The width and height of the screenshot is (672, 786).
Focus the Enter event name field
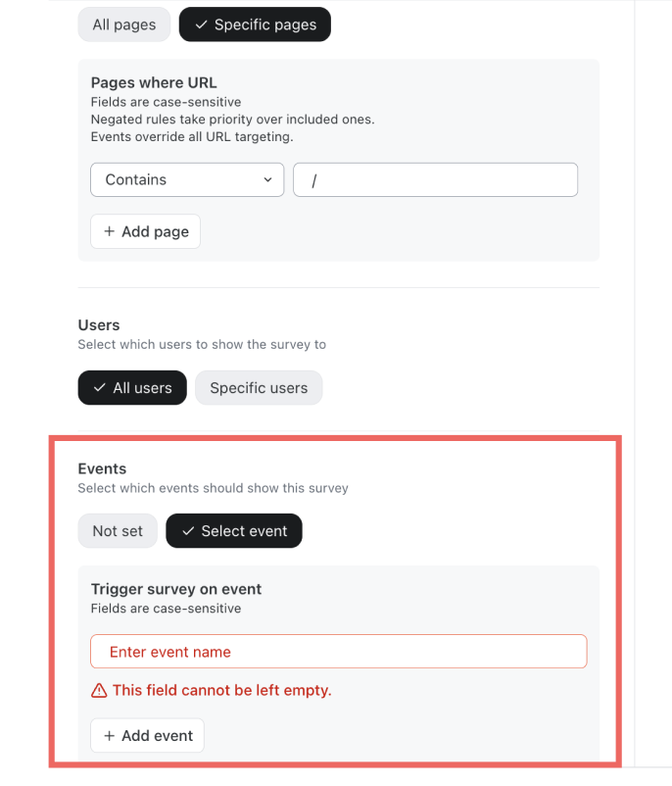[x=339, y=651]
